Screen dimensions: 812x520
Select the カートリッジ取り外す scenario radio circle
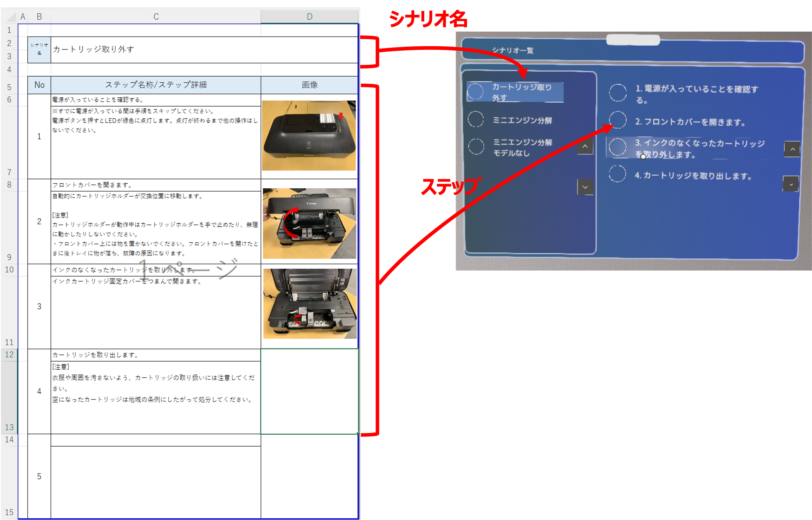(x=475, y=91)
